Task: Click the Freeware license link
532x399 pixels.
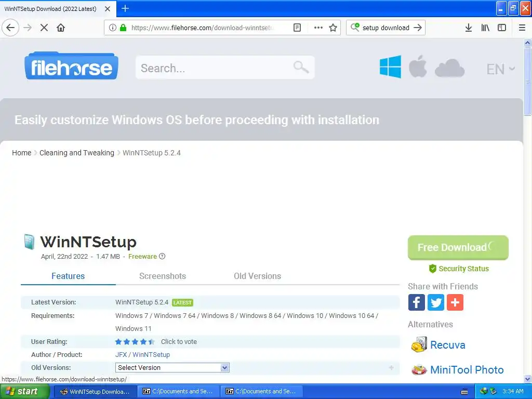Action: point(142,257)
